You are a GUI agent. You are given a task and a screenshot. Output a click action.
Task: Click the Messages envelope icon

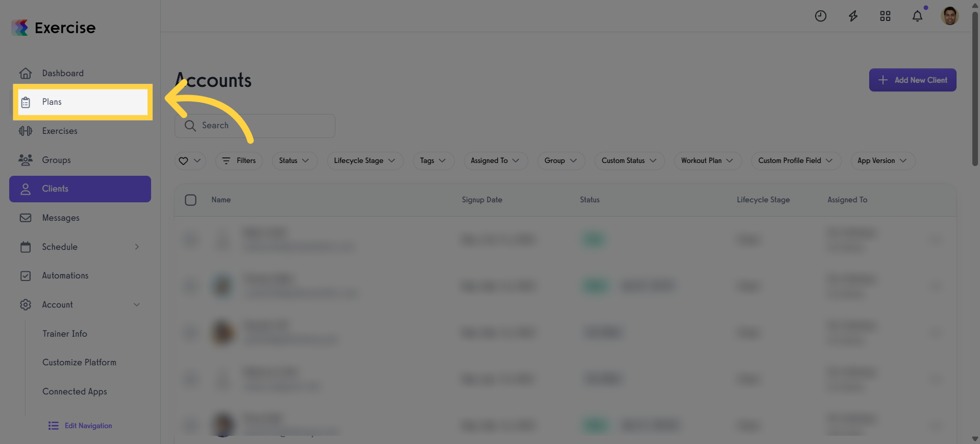coord(26,218)
